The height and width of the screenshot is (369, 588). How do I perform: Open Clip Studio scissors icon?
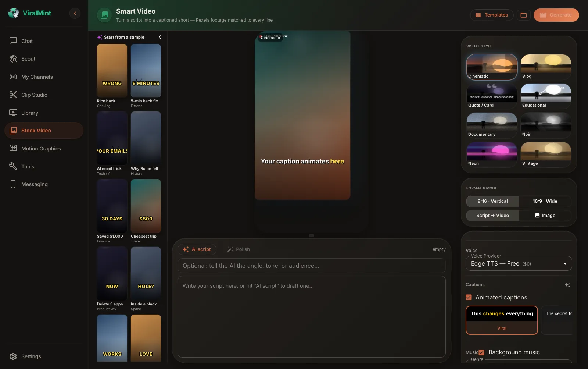[x=13, y=95]
